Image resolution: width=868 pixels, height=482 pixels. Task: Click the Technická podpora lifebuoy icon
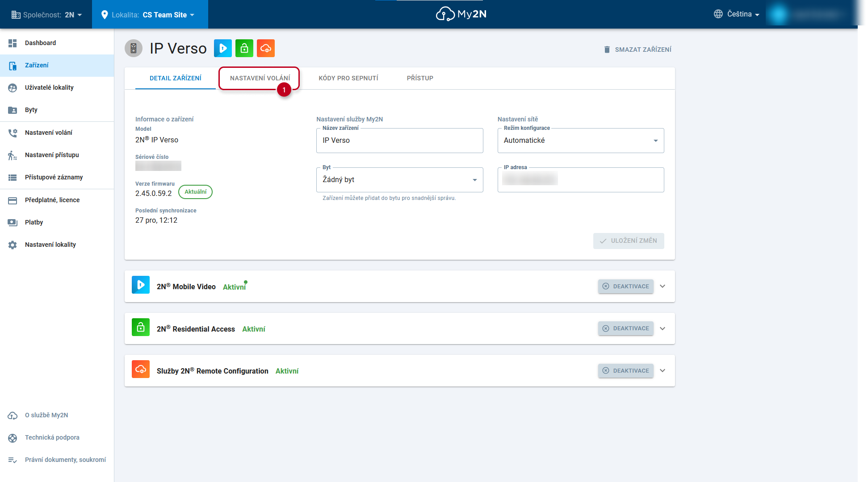(13, 438)
